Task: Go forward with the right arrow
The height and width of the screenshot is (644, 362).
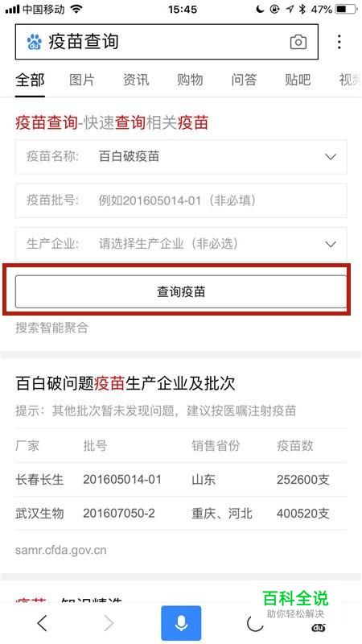Action: click(109, 623)
